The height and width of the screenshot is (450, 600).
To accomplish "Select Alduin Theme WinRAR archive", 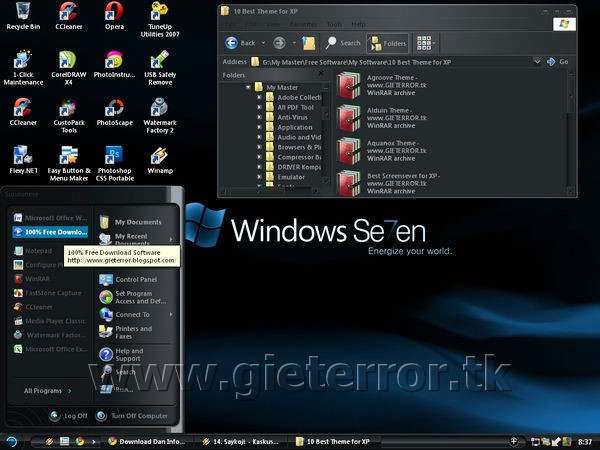I will 382,118.
